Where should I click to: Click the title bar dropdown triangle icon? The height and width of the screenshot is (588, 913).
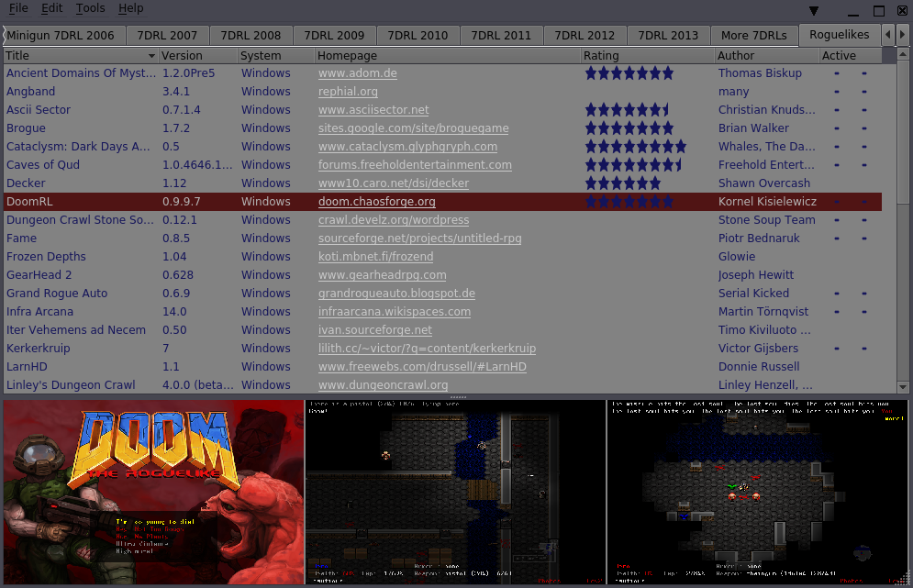tap(814, 10)
